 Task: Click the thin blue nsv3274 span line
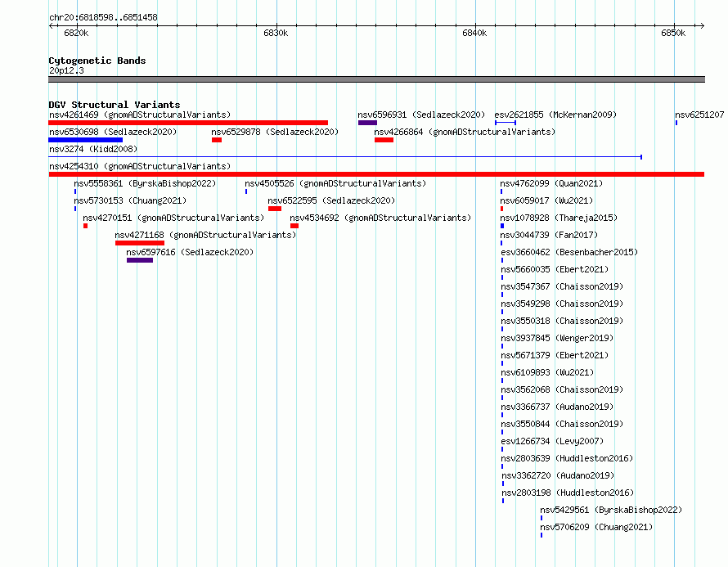[x=345, y=157]
